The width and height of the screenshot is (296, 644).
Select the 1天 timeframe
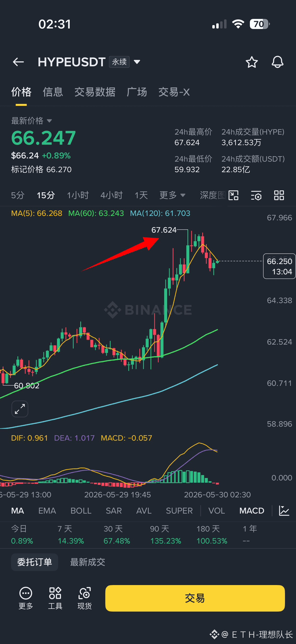click(141, 195)
